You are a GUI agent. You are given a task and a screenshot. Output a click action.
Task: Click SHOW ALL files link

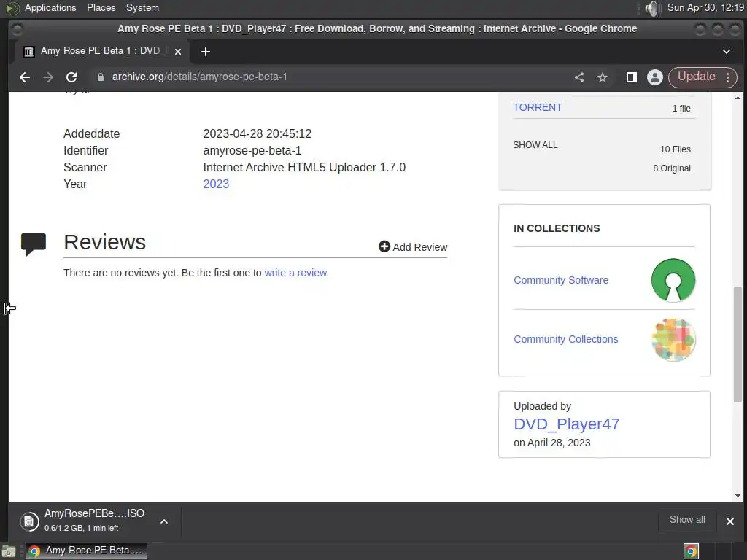[535, 145]
